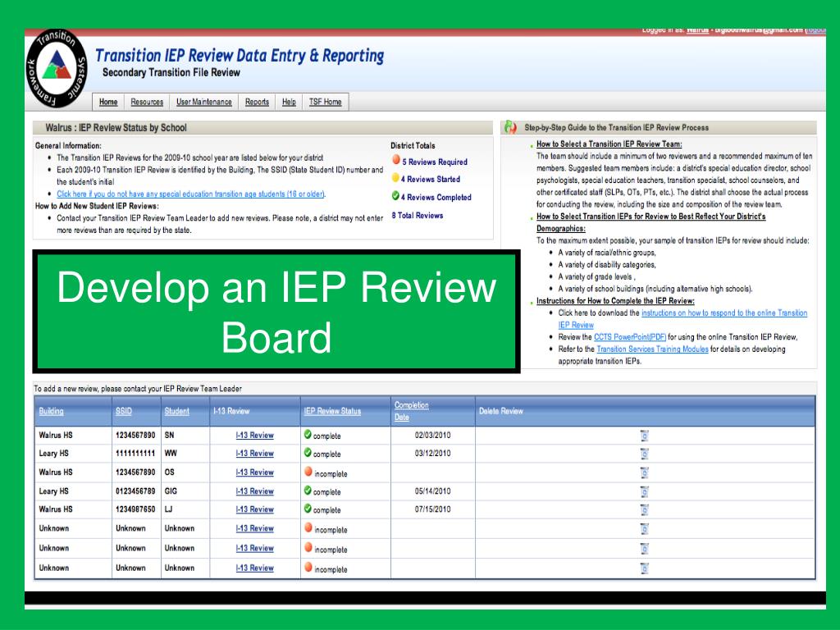Open the Resources tab
The width and height of the screenshot is (840, 630).
[x=147, y=102]
